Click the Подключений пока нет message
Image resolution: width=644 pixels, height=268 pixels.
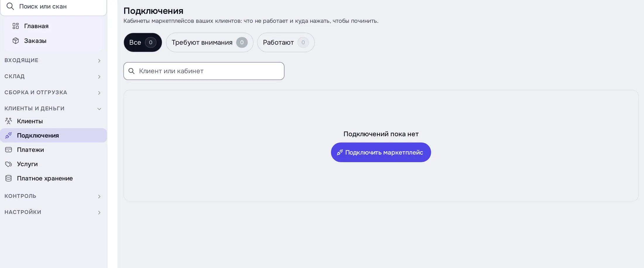(x=381, y=134)
